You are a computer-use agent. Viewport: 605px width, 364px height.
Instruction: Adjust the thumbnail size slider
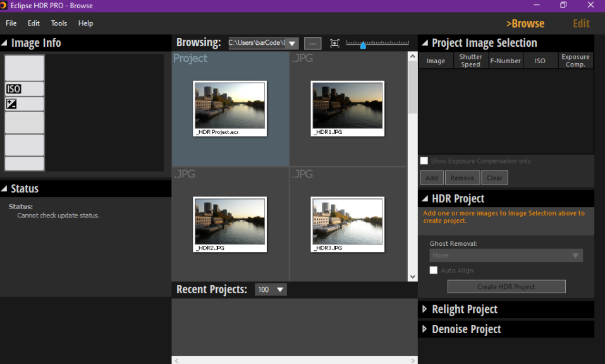[x=363, y=45]
